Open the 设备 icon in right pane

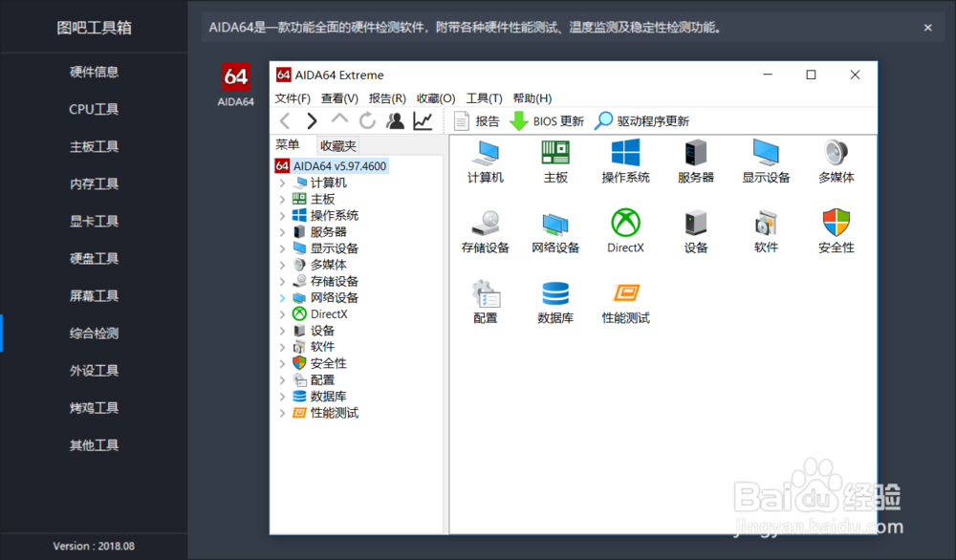[696, 231]
